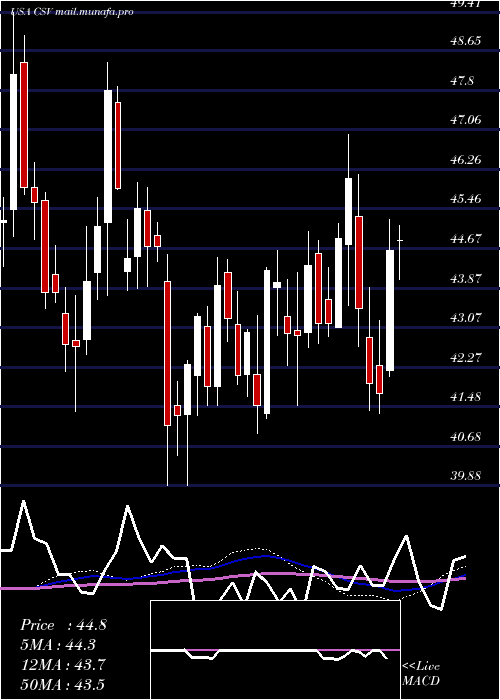Click the 45.46 price axis label

tap(466, 199)
